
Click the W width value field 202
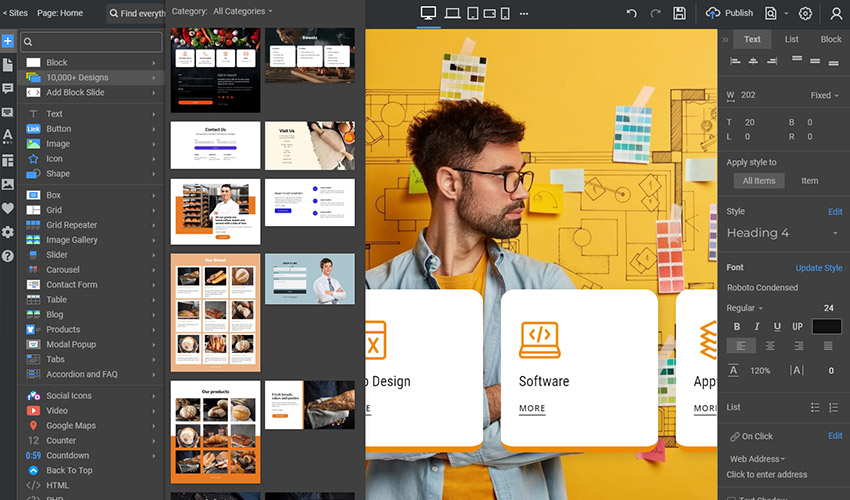(748, 95)
